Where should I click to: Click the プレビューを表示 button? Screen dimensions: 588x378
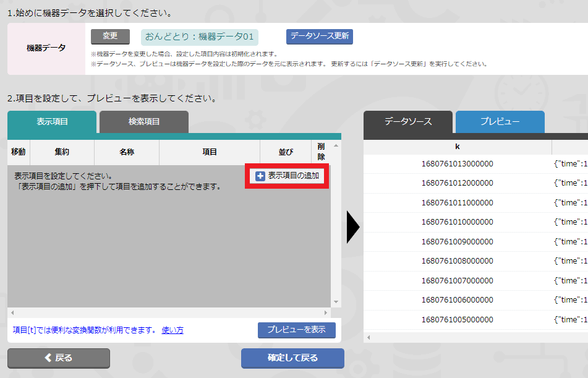click(x=296, y=330)
